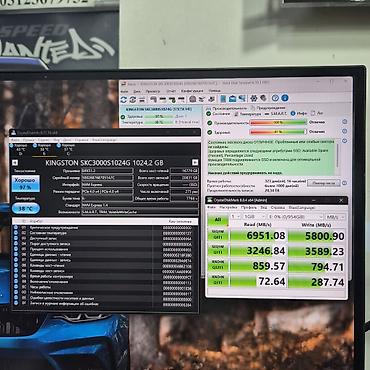Click the blue info icon in Hard Disk Sentinel toolbar

tap(285, 98)
